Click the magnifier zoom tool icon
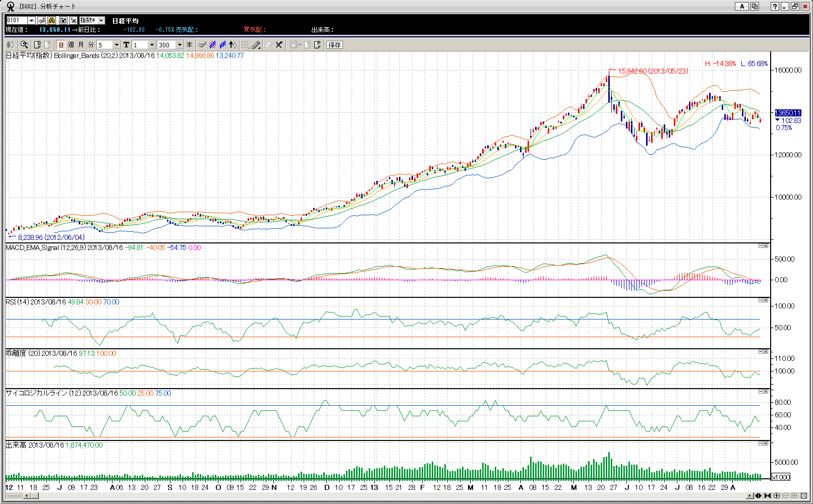Screen dimensions: 813x504 [x=24, y=45]
